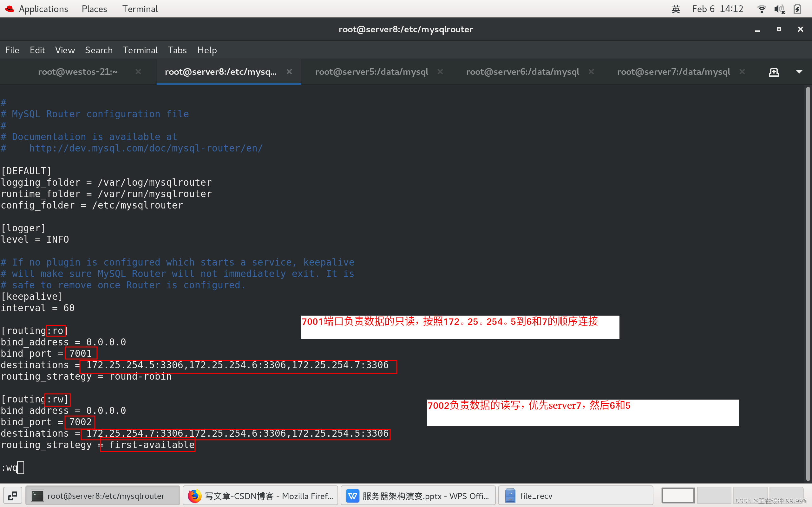
Task: Switch to root@westos-21 tab
Action: point(77,72)
